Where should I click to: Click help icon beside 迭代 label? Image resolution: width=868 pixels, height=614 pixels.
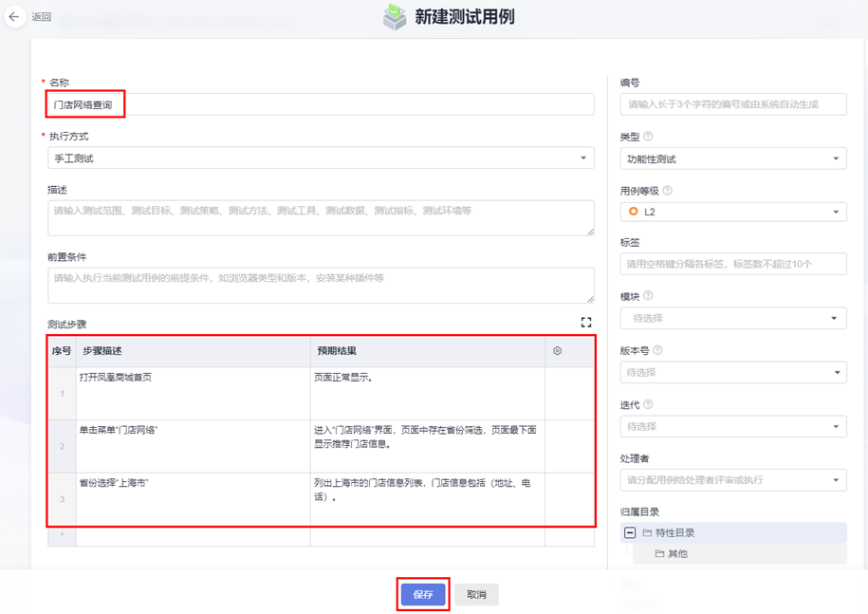click(x=648, y=404)
